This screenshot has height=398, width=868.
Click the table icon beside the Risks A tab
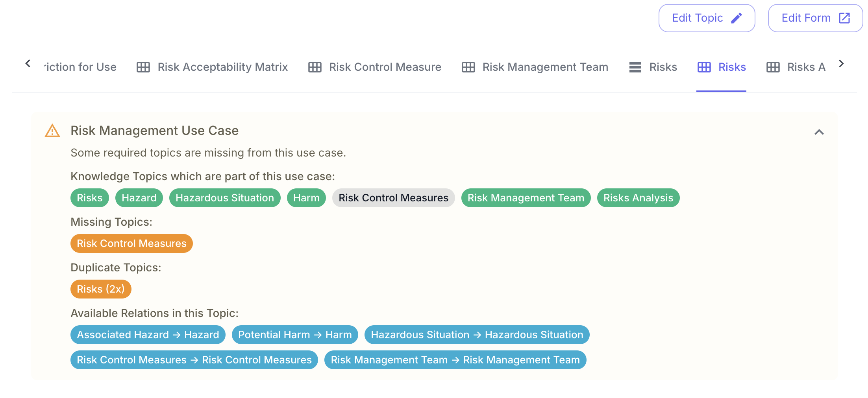(x=773, y=67)
